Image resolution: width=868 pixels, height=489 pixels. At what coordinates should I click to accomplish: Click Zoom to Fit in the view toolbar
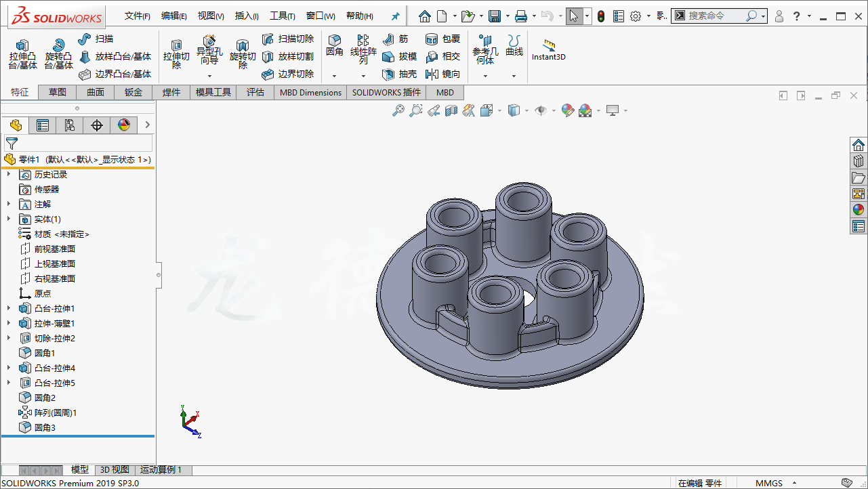[400, 110]
